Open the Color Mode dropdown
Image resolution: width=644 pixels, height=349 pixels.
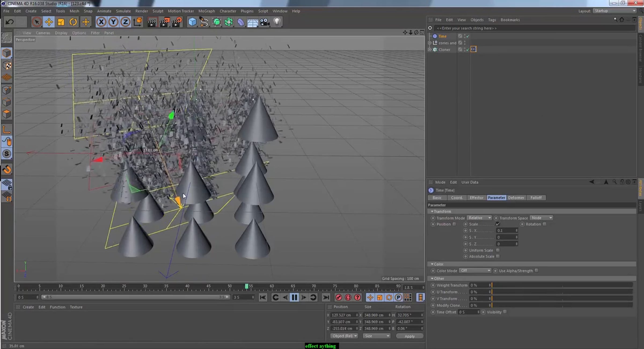click(x=475, y=271)
